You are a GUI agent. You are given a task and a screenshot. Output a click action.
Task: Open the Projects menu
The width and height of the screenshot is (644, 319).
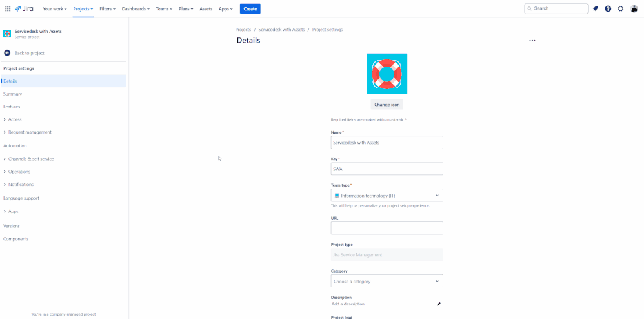83,8
